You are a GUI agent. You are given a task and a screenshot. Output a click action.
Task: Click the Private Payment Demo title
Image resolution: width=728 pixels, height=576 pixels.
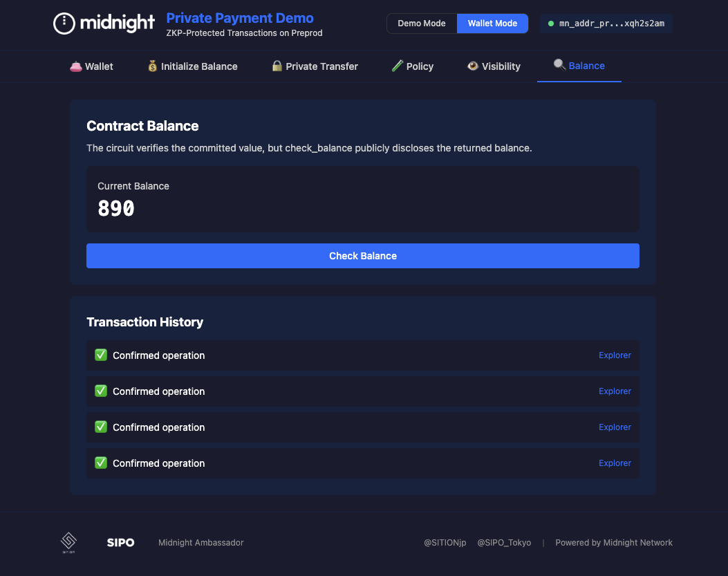[x=240, y=18]
